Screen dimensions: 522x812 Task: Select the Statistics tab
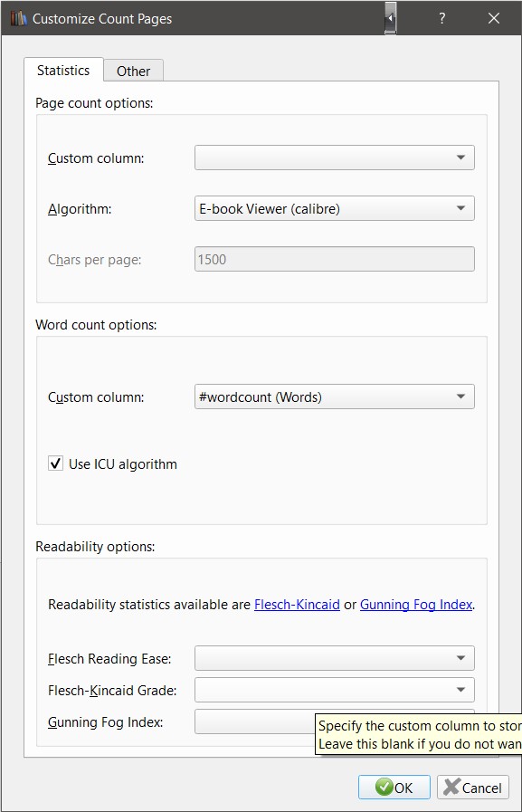click(x=63, y=70)
